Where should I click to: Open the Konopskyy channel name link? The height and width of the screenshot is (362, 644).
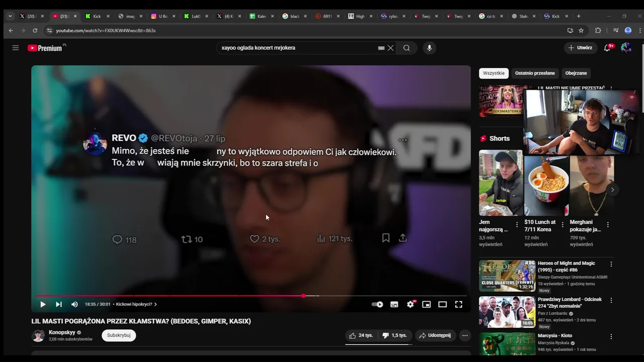point(62,332)
